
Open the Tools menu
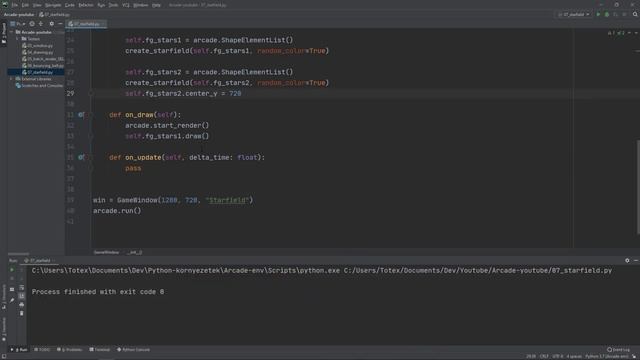point(113,5)
